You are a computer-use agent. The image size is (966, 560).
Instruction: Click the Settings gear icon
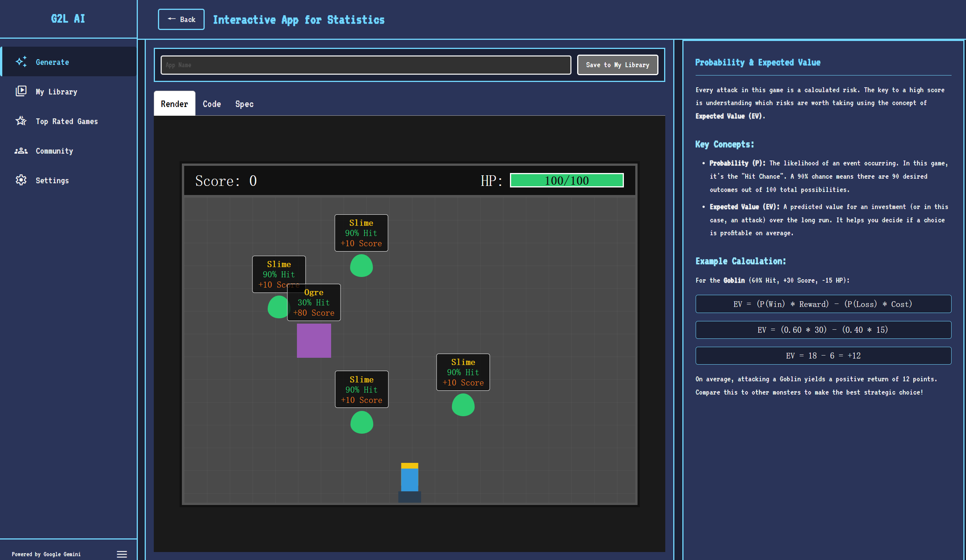coord(21,180)
